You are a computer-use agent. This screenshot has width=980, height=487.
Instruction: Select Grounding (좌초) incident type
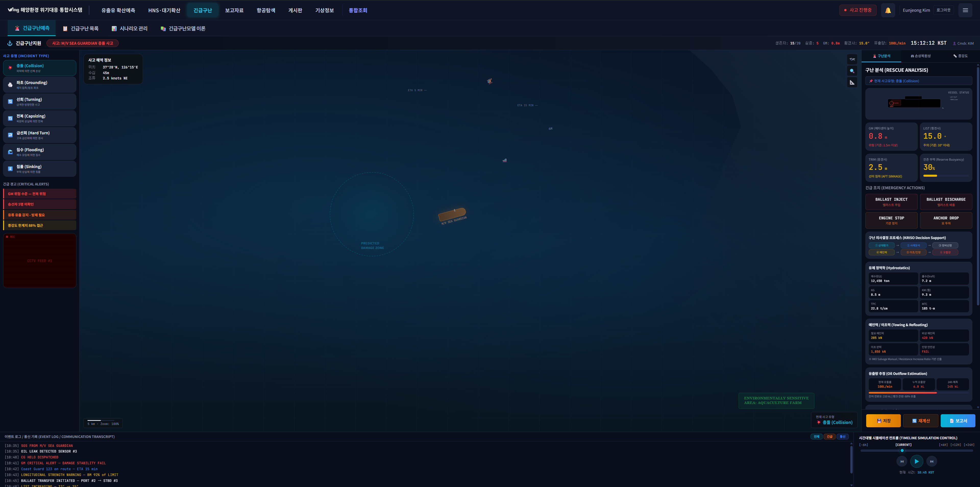click(x=40, y=85)
